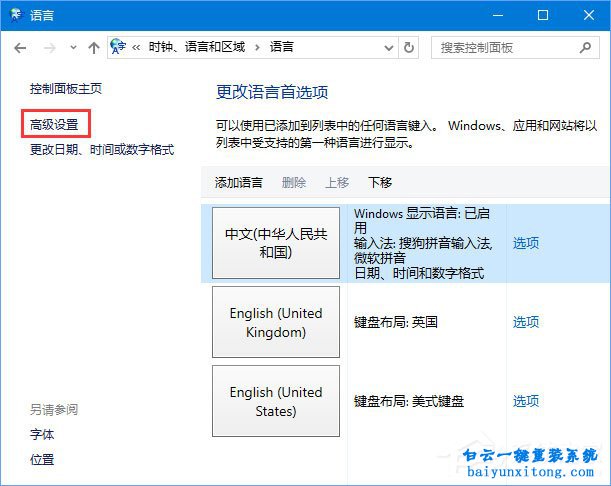Click 添加语言 in the toolbar
Screen dimensions: 611x486
tap(238, 182)
